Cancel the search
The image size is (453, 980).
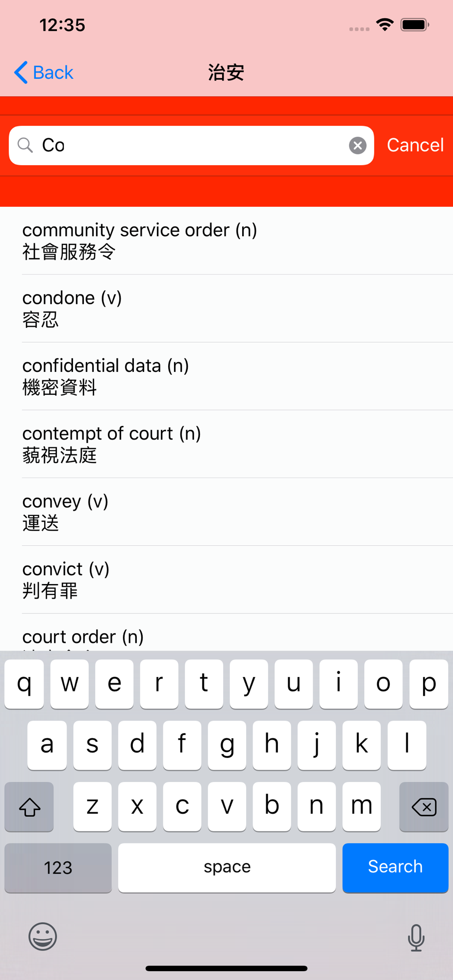(415, 145)
